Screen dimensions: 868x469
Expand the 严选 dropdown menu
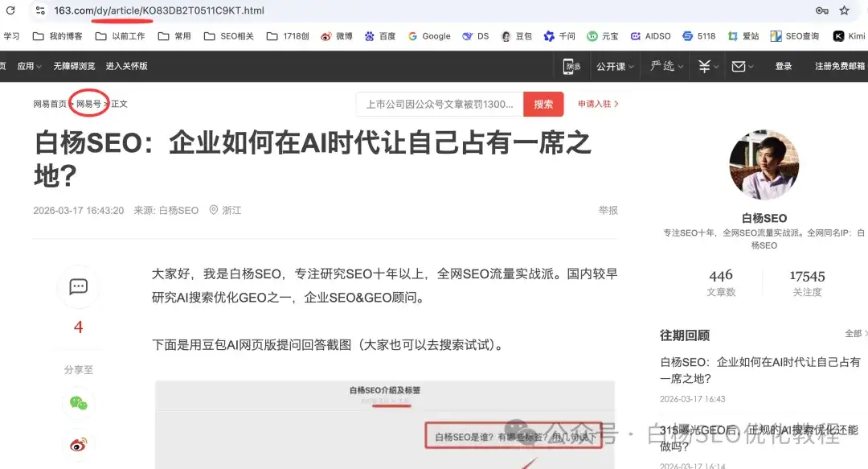click(666, 67)
